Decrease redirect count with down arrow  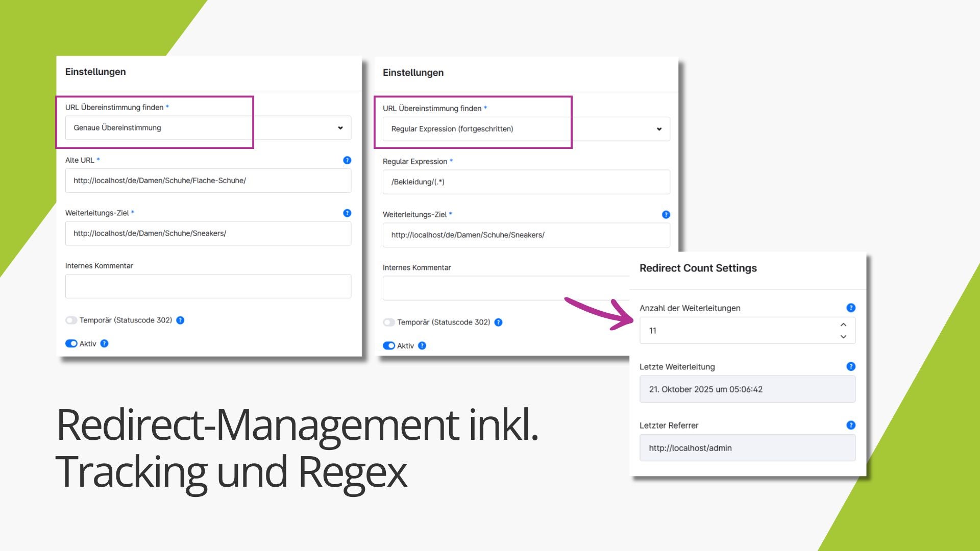coord(843,337)
